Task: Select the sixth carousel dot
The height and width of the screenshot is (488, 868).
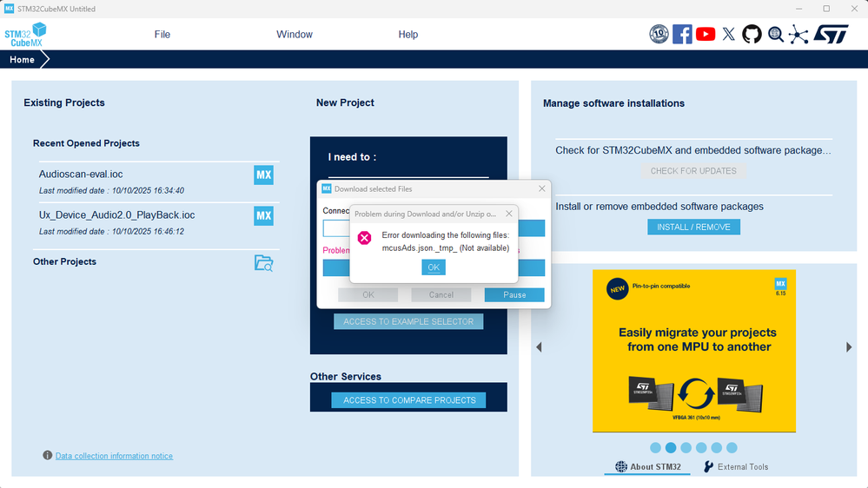Action: [x=732, y=447]
